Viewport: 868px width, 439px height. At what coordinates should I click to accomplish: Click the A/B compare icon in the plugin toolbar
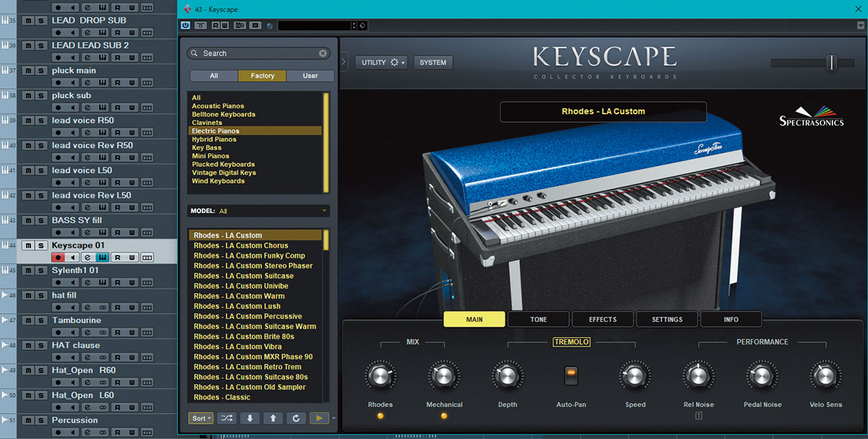[x=239, y=25]
